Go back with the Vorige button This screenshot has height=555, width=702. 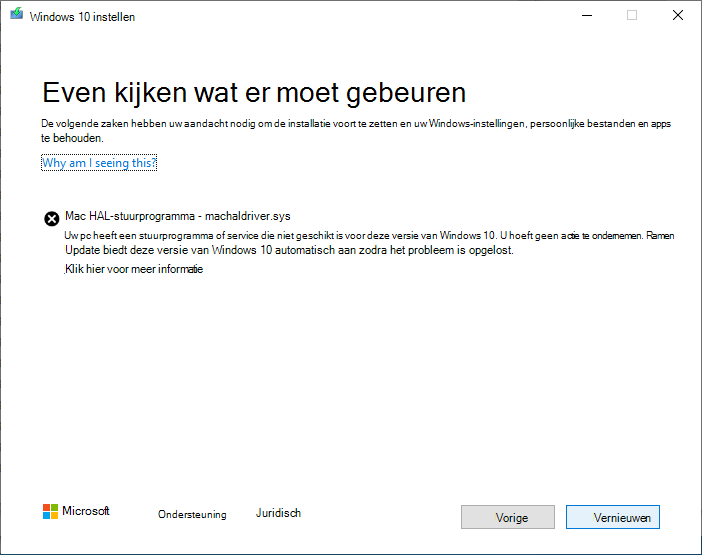pyautogui.click(x=508, y=517)
